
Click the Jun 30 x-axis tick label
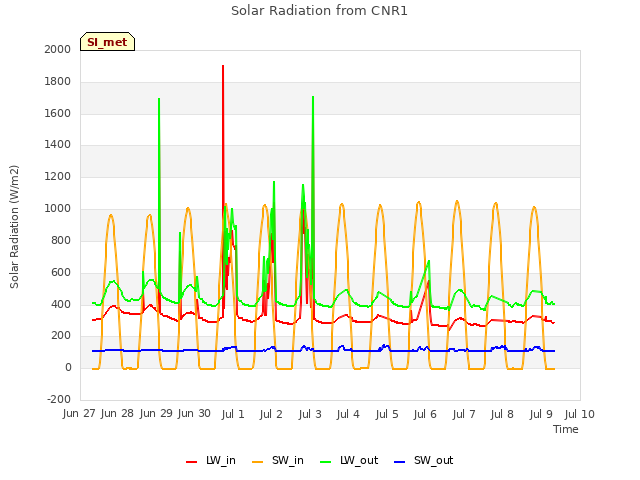[x=194, y=414]
